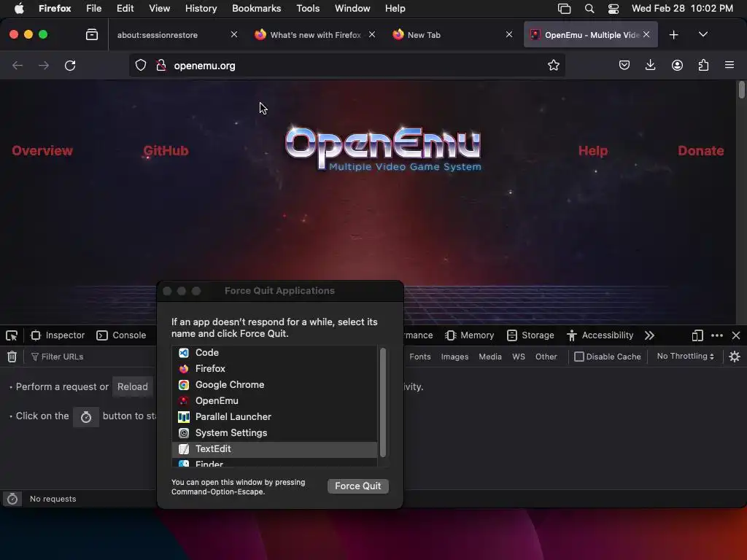This screenshot has width=747, height=560.
Task: Open the Firefox hamburger application menu
Action: coord(729,65)
